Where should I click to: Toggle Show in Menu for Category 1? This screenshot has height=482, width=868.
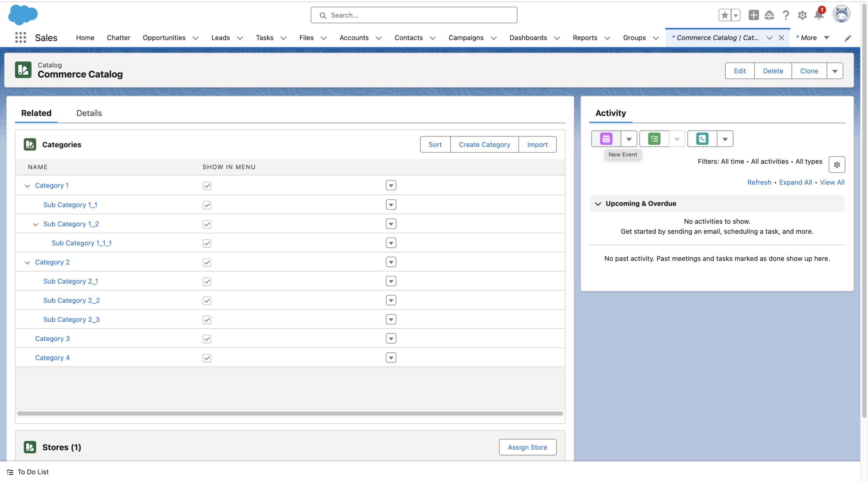tap(207, 185)
